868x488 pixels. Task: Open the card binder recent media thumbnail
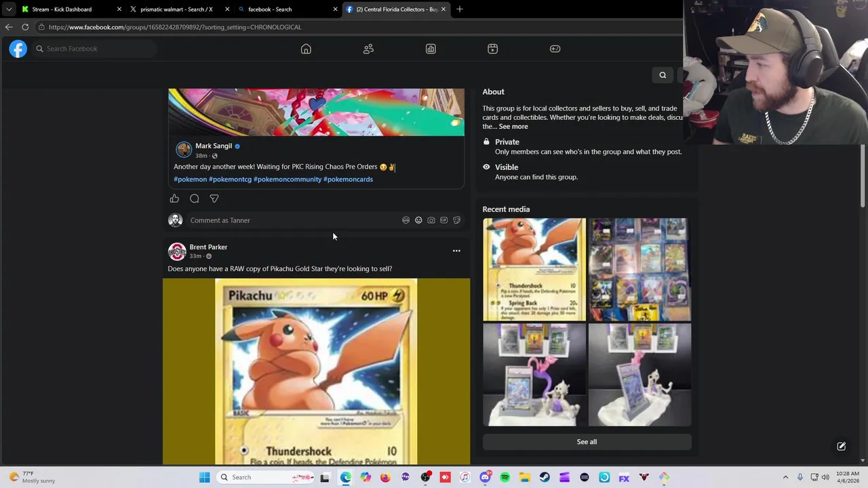pyautogui.click(x=639, y=269)
